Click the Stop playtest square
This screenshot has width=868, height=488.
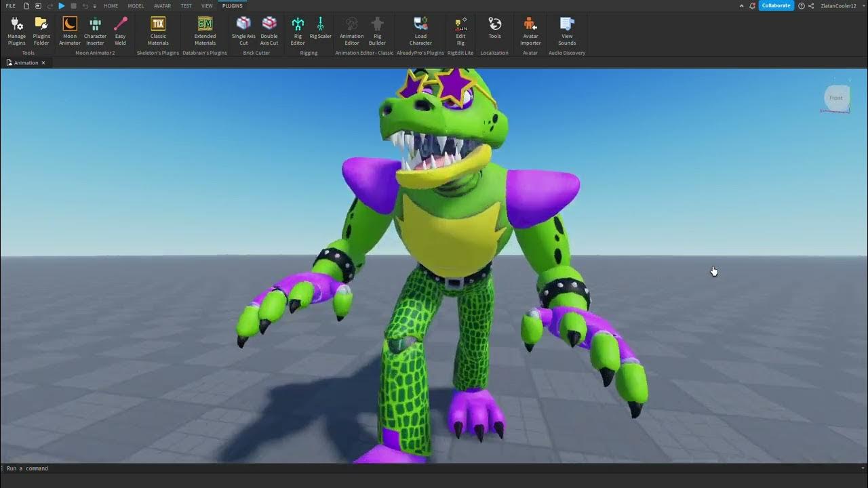click(x=73, y=5)
